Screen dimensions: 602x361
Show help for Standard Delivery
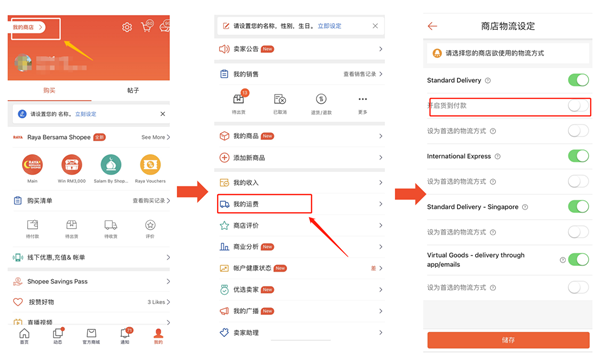[x=488, y=81]
